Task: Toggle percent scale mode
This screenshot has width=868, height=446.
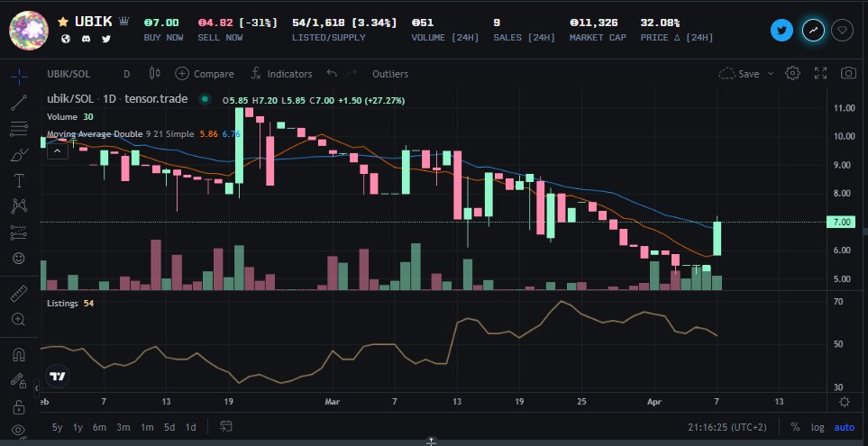Action: (795, 427)
